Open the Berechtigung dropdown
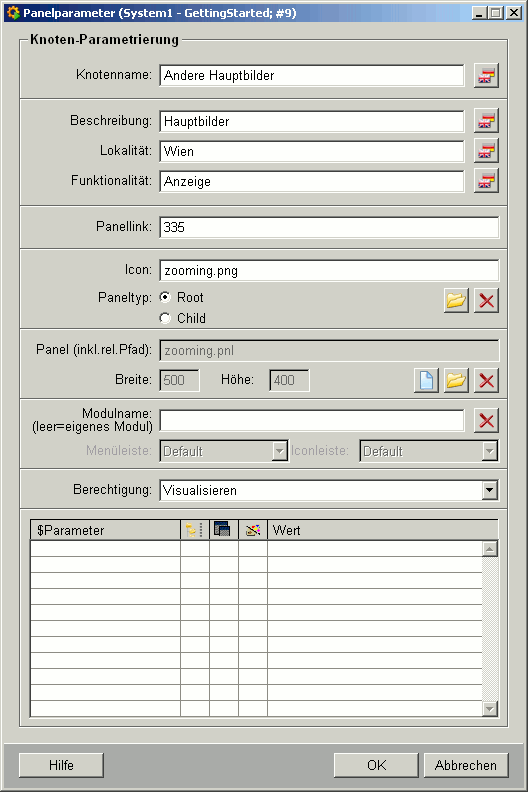This screenshot has height=792, width=528. tap(489, 490)
